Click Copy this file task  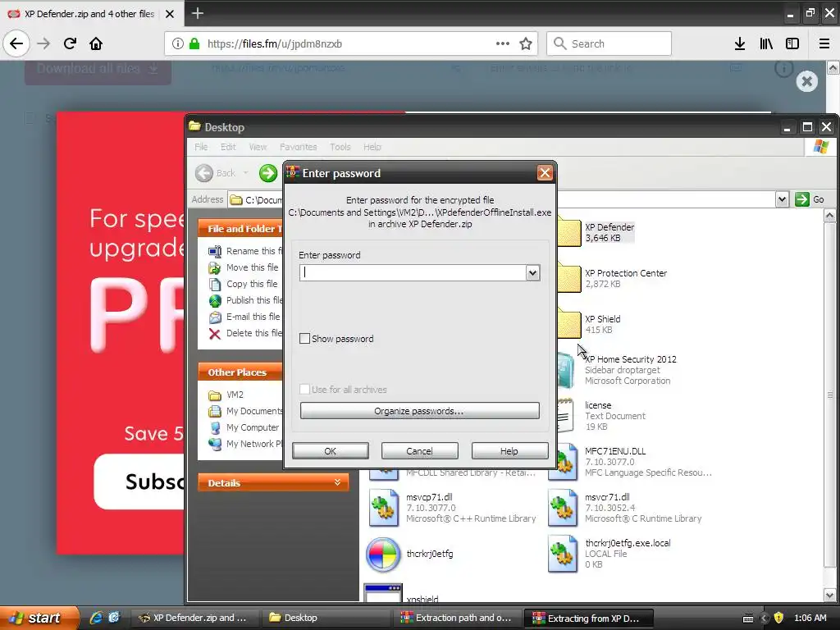[243, 284]
